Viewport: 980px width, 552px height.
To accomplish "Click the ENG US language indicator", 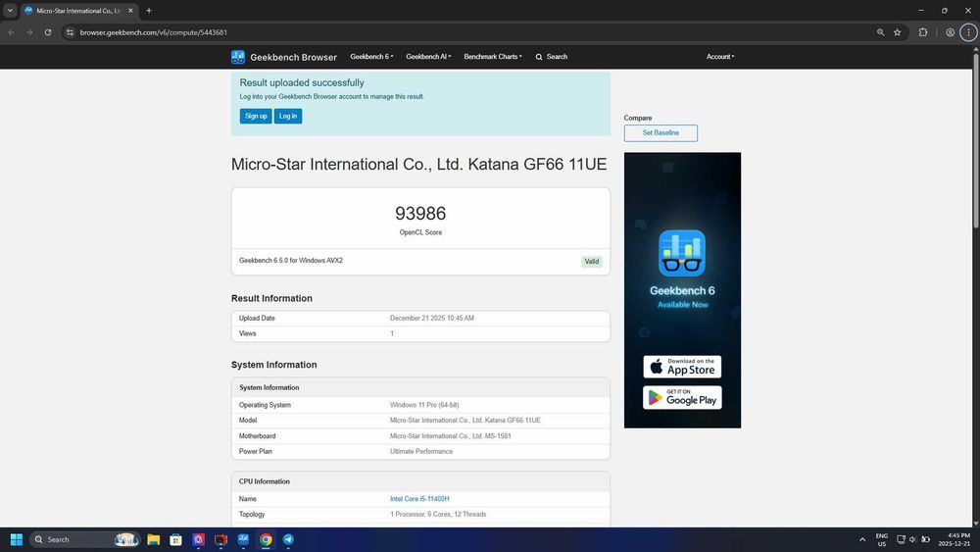I will pos(882,539).
